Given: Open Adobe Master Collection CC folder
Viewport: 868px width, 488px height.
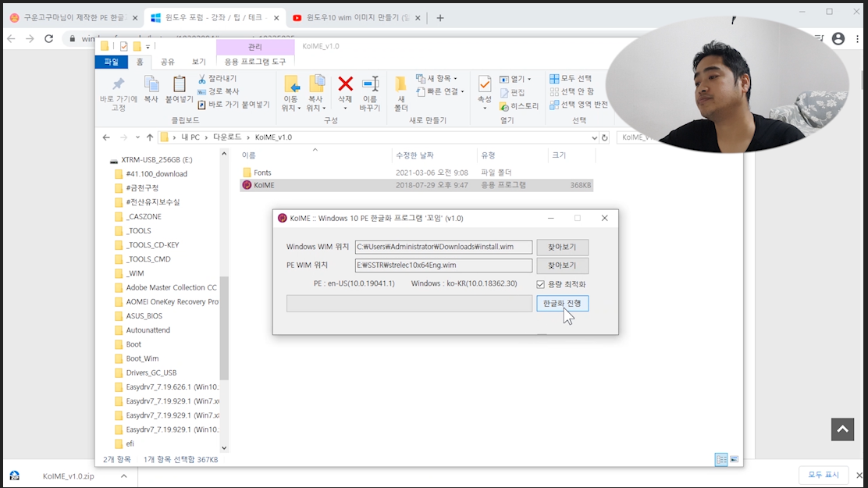Looking at the screenshot, I should 171,287.
